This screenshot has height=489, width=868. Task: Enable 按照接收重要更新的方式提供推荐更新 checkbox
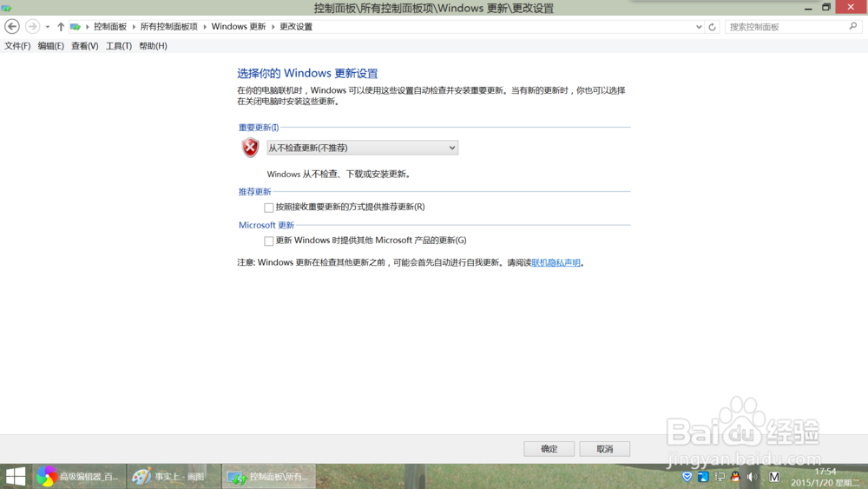[268, 208]
